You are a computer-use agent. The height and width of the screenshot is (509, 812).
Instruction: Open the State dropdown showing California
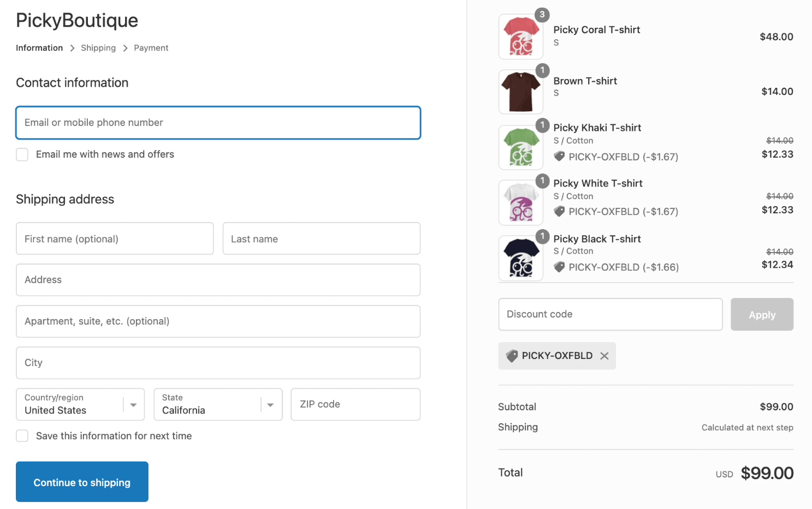coord(217,404)
